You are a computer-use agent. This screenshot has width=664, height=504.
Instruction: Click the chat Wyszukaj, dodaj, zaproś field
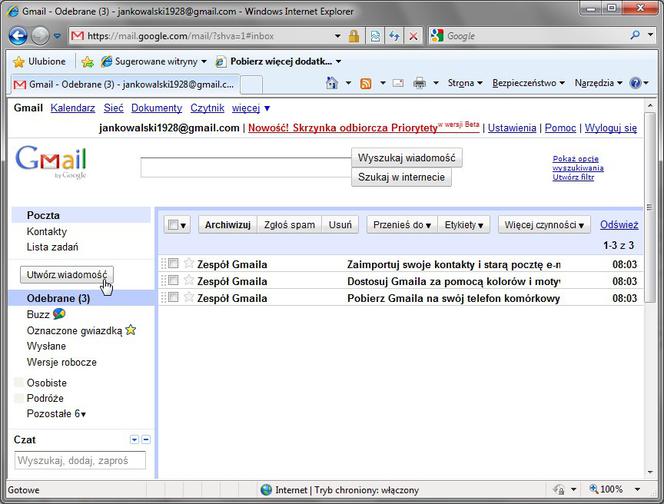(x=80, y=460)
